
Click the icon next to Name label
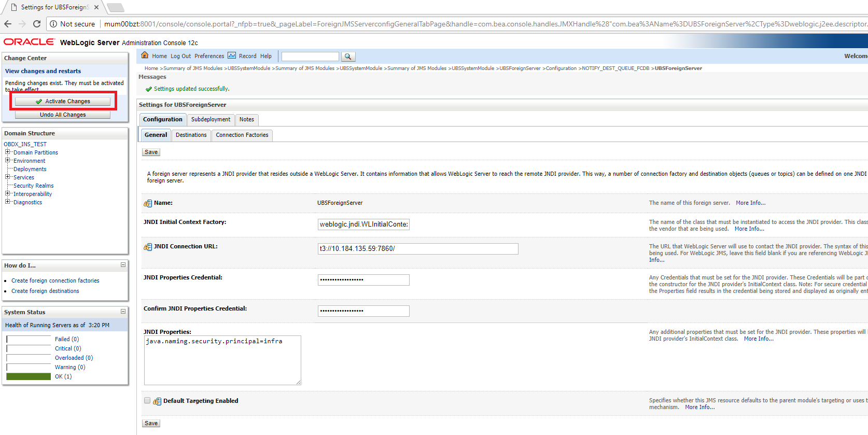148,203
